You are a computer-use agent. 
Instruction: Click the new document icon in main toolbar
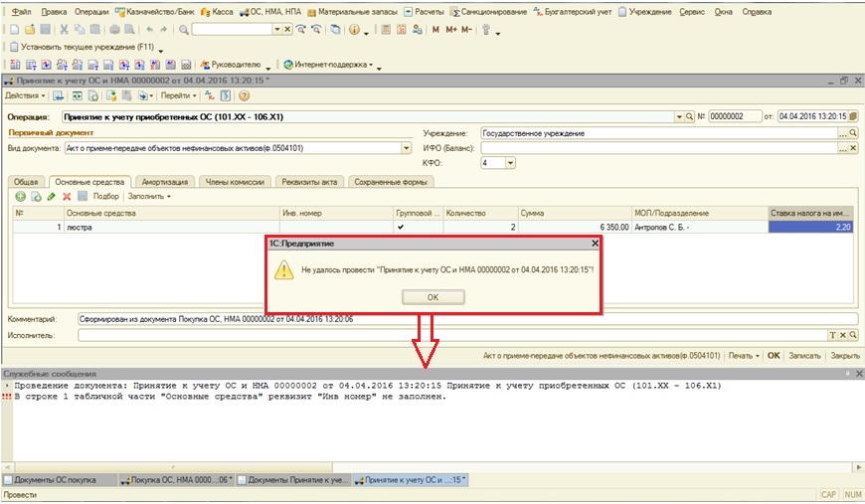[x=14, y=29]
